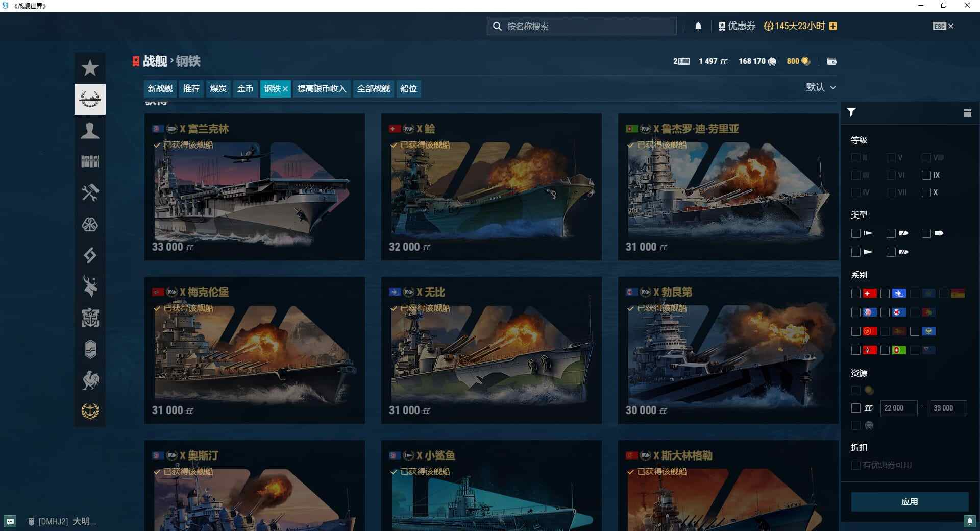Click the minimum price field showing 22 000
The image size is (980, 531).
(899, 408)
